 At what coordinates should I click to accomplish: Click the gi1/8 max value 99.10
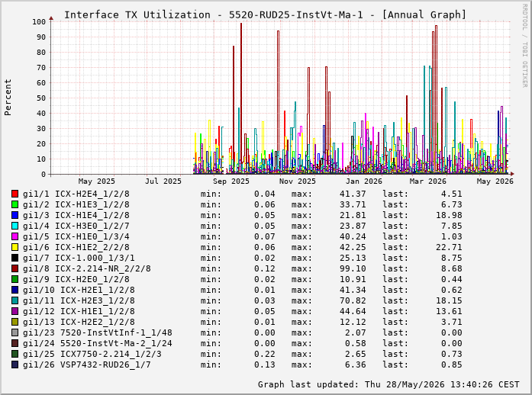coord(353,268)
